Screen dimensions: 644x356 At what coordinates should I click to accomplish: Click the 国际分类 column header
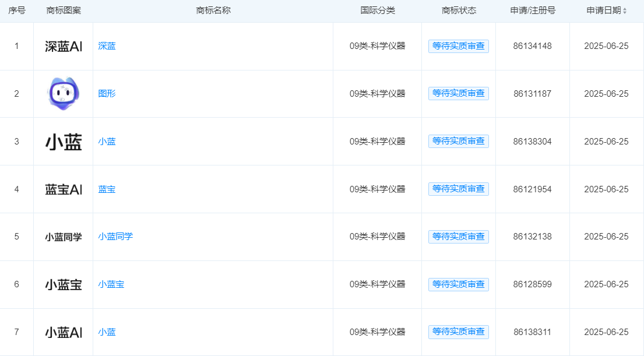coord(378,10)
